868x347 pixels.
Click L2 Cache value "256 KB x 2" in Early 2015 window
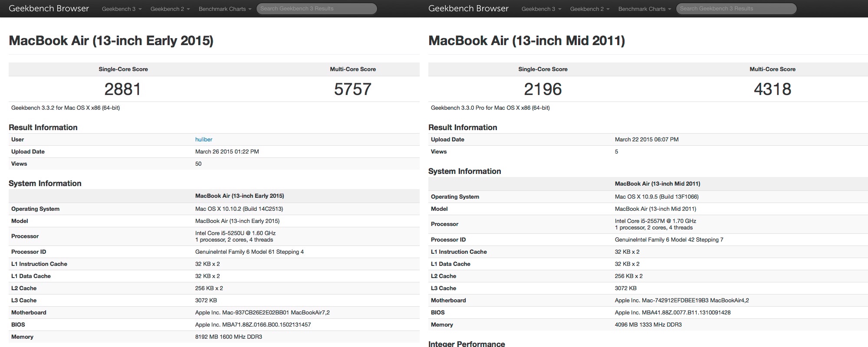209,288
